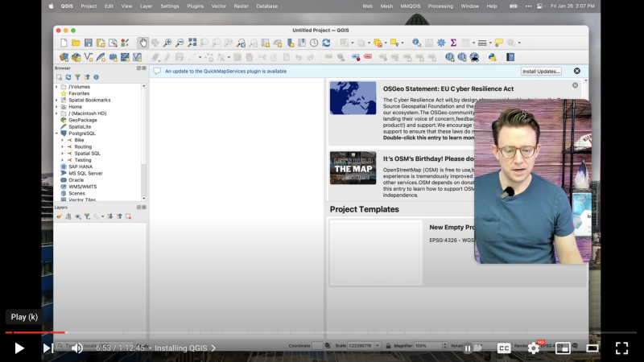Click Enable Properties Widget info icon in Browser
The height and width of the screenshot is (362, 644).
click(x=96, y=77)
